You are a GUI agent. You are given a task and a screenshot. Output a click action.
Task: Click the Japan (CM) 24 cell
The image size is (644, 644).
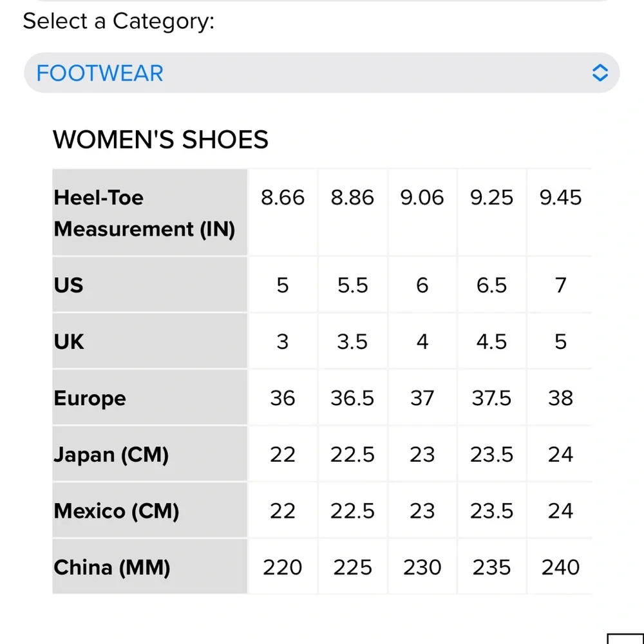point(560,454)
